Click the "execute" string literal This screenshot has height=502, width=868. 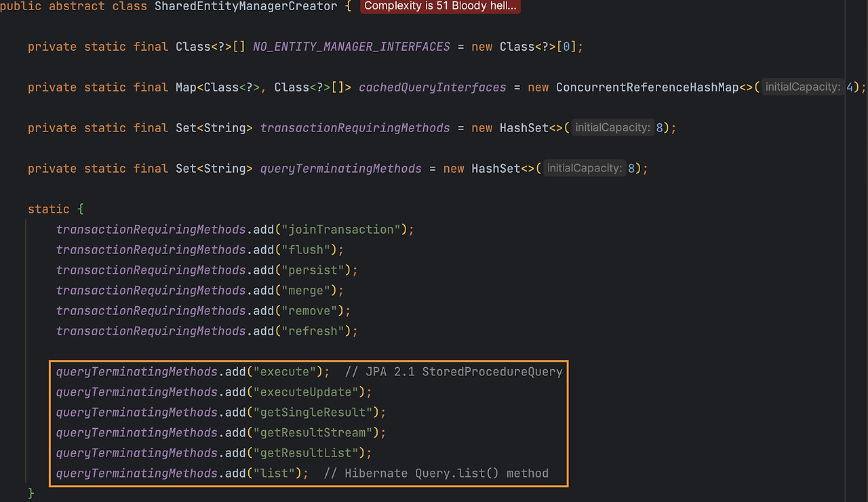click(x=284, y=372)
